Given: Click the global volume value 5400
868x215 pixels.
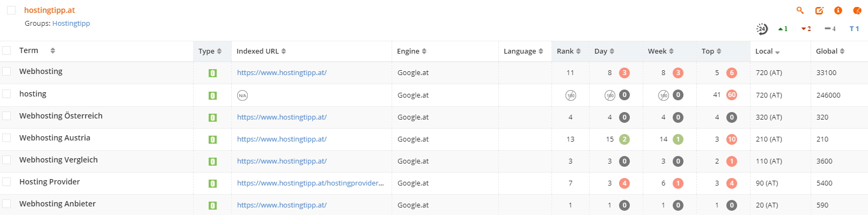Looking at the screenshot, I should coord(825,183).
